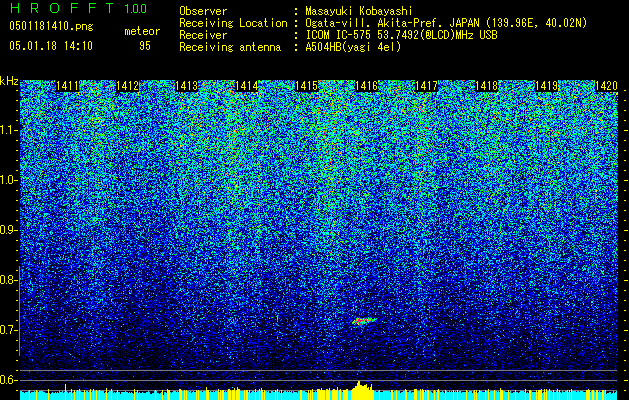Click the Receiver label
Image resolution: width=629 pixels, height=400 pixels.
click(203, 35)
